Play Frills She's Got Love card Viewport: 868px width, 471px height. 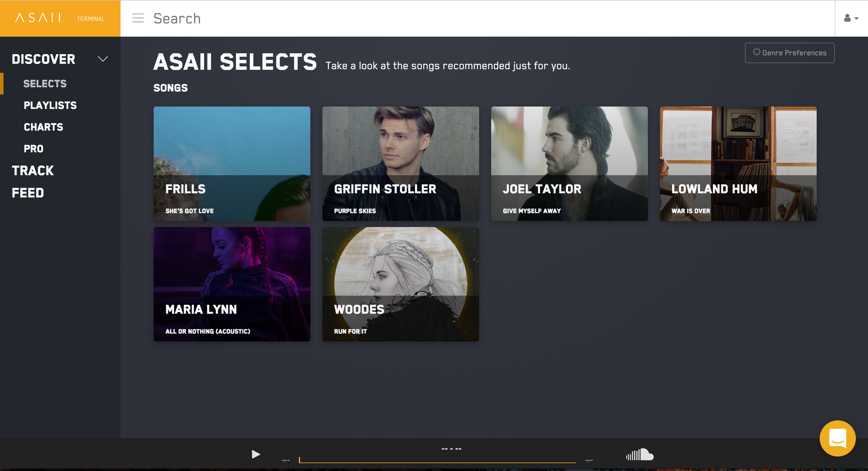[x=232, y=164]
